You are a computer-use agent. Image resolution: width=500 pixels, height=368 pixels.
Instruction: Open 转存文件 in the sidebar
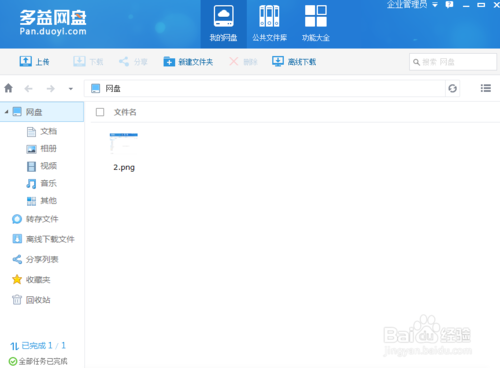pyautogui.click(x=35, y=219)
